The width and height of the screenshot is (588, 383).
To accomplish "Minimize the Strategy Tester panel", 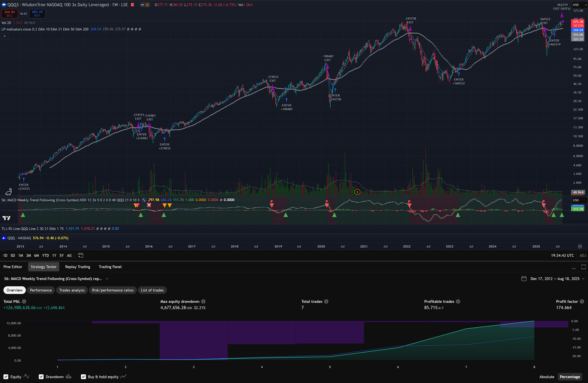I will [574, 267].
